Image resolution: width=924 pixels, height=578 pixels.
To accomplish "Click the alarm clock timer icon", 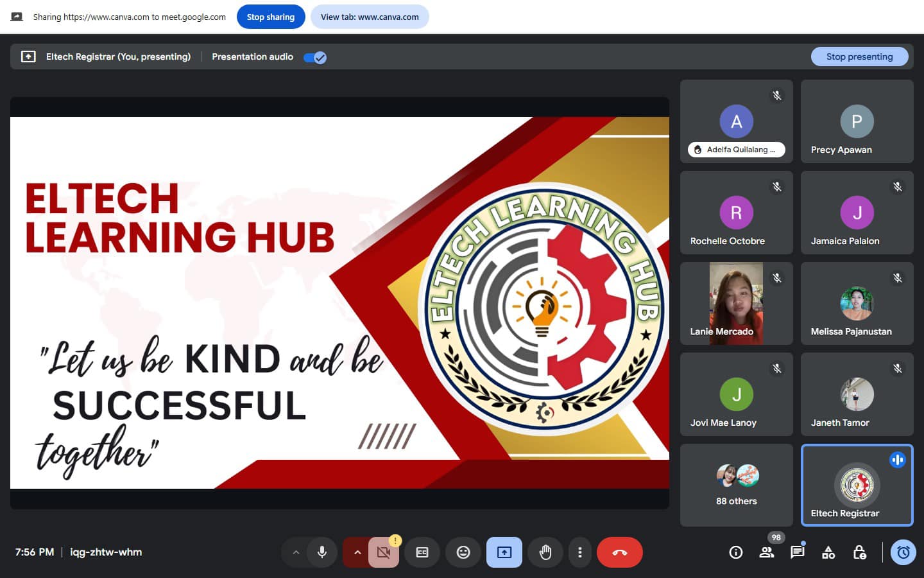I will coord(903,552).
